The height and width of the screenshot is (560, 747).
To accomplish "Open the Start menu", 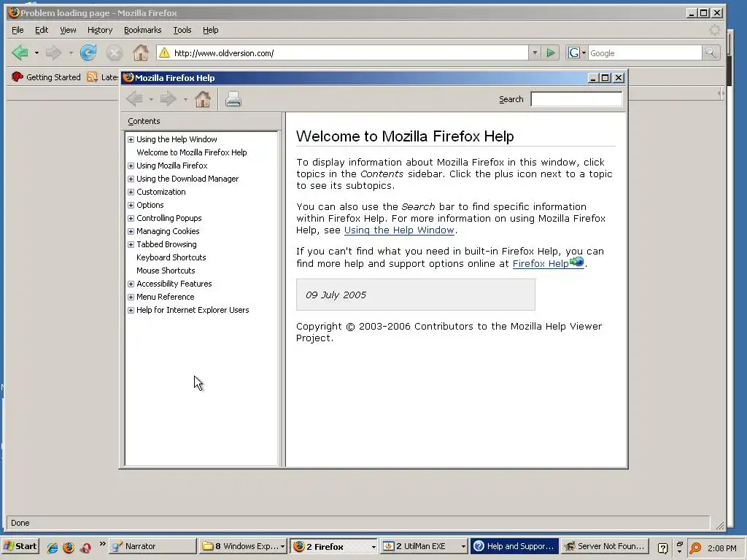I will pyautogui.click(x=20, y=546).
